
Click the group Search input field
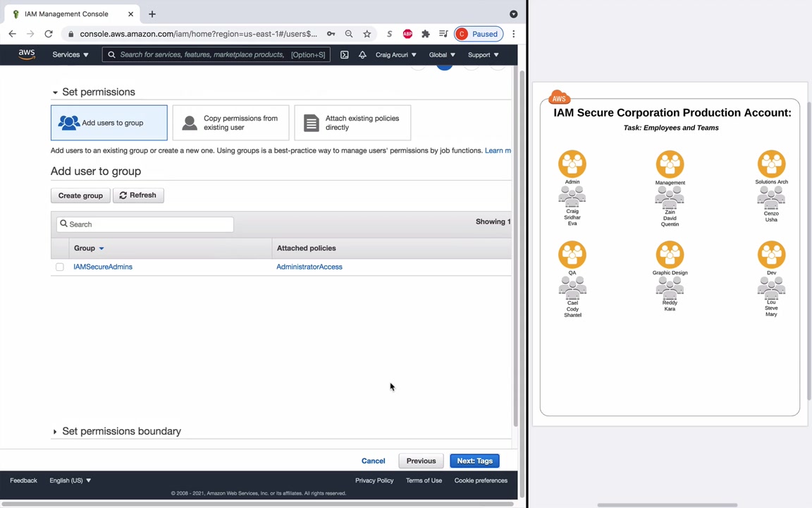click(145, 224)
